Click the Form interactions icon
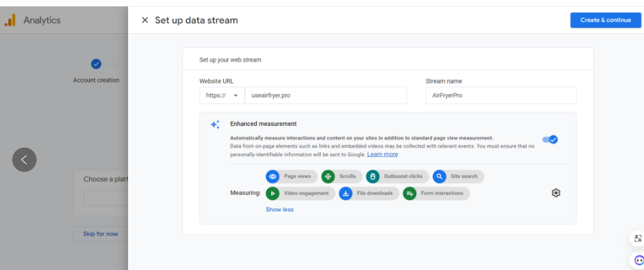The height and width of the screenshot is (270, 644). 409,194
